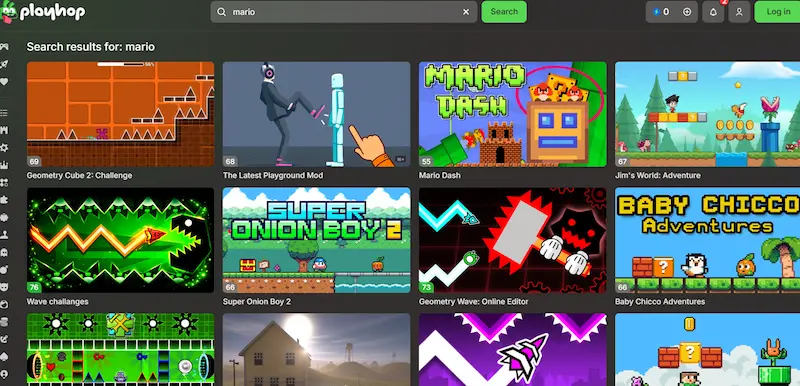Open Geometry Wave: Online Editor thumbnail
Screen dimensions: 800x386
click(x=513, y=240)
